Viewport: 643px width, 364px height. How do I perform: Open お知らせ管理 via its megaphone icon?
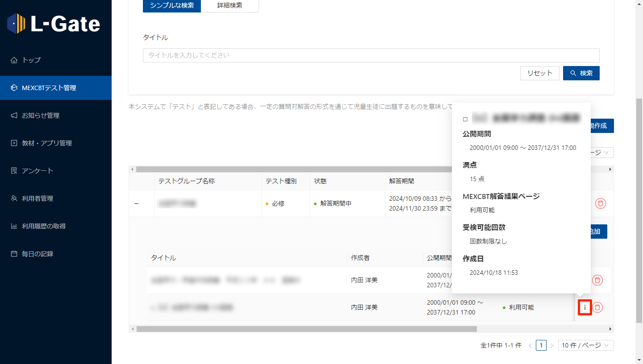pyautogui.click(x=14, y=116)
